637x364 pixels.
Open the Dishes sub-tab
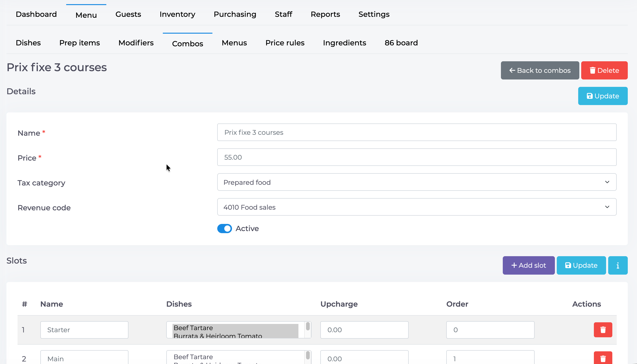pos(28,43)
